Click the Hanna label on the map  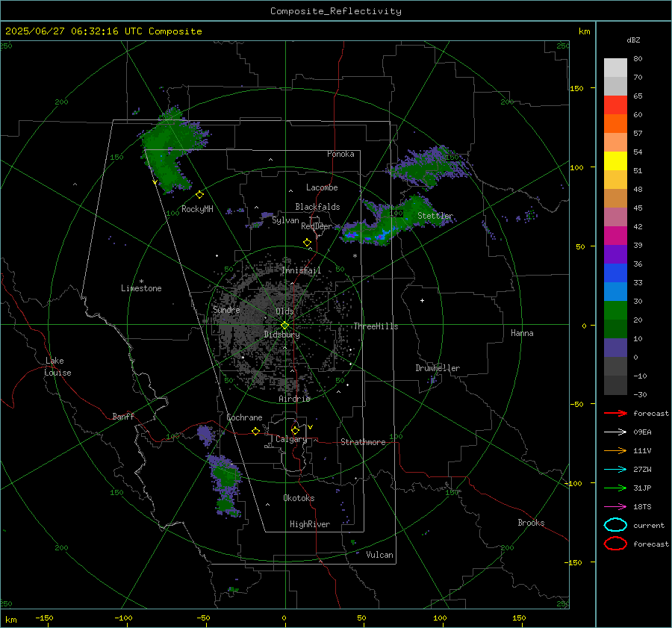pos(522,333)
